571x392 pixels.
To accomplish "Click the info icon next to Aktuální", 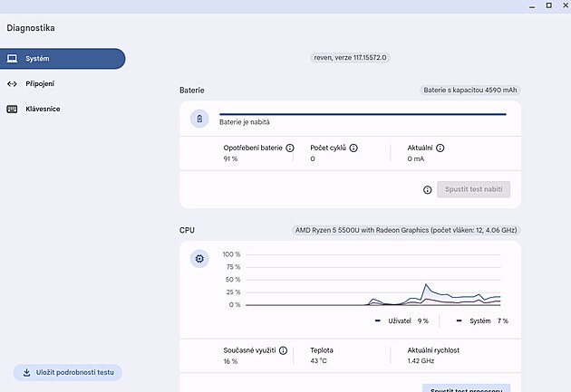I will (x=440, y=148).
